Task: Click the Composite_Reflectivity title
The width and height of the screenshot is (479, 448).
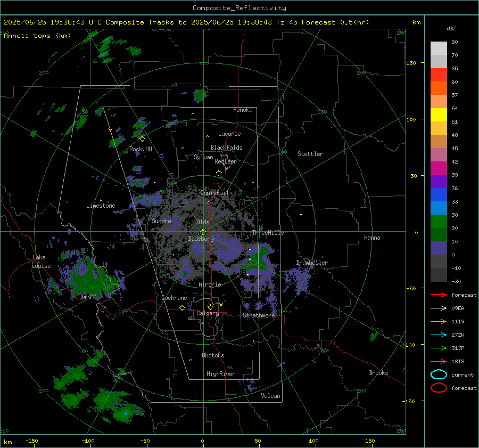Action: click(x=239, y=8)
